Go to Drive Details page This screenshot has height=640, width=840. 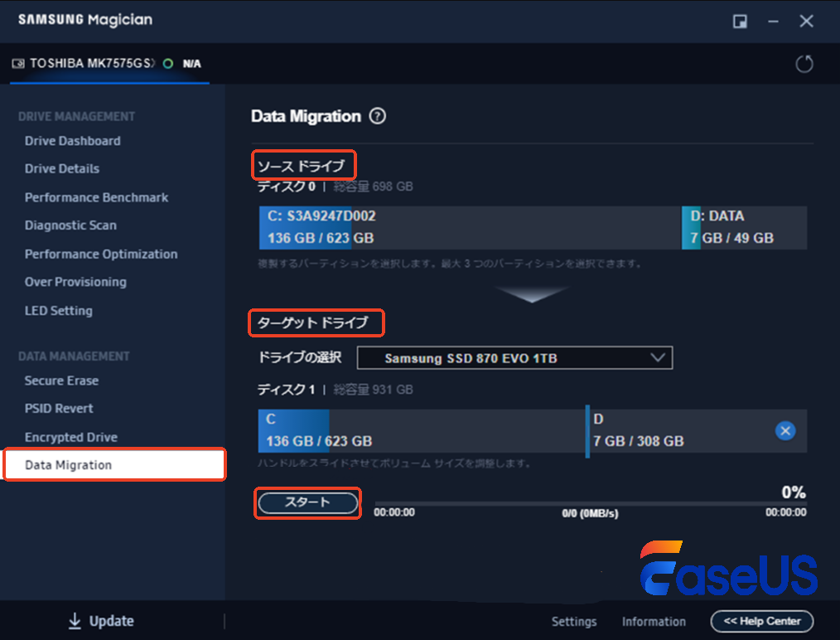point(62,168)
